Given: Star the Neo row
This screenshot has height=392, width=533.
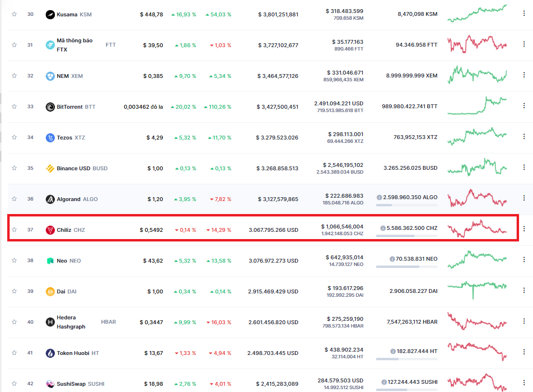Looking at the screenshot, I should 14,261.
